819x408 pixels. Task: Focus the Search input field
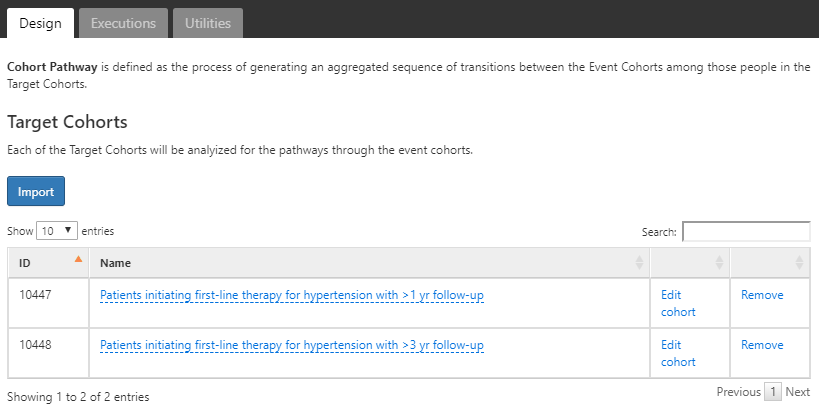(x=746, y=232)
